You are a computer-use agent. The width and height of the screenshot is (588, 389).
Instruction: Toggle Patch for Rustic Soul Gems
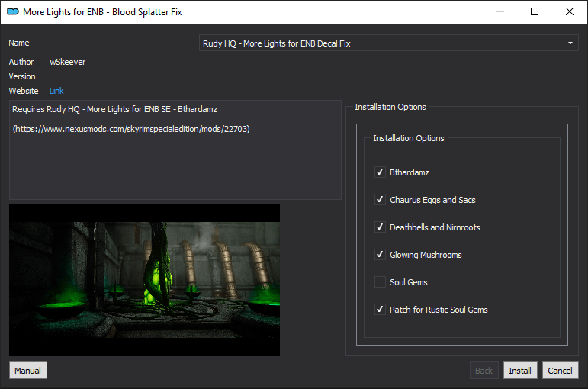tap(380, 309)
